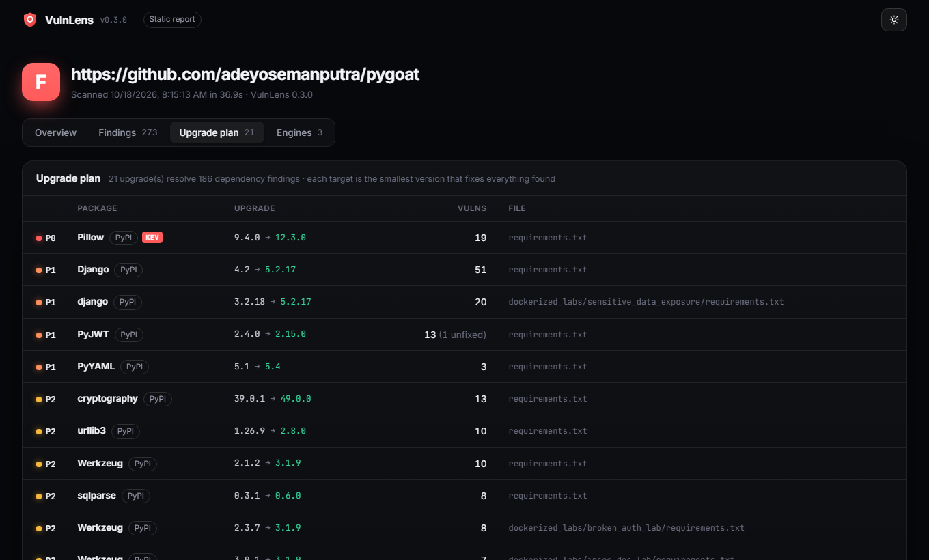This screenshot has height=560, width=929.
Task: Click the P2 priority dot for sqlparse
Action: coord(39,496)
